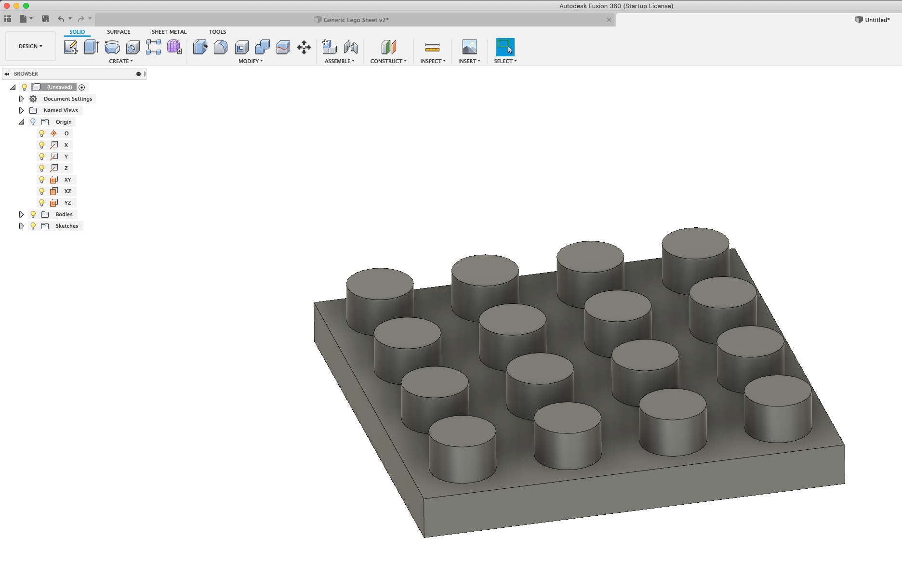902x588 pixels.
Task: Select the Hole tool
Action: tap(133, 47)
